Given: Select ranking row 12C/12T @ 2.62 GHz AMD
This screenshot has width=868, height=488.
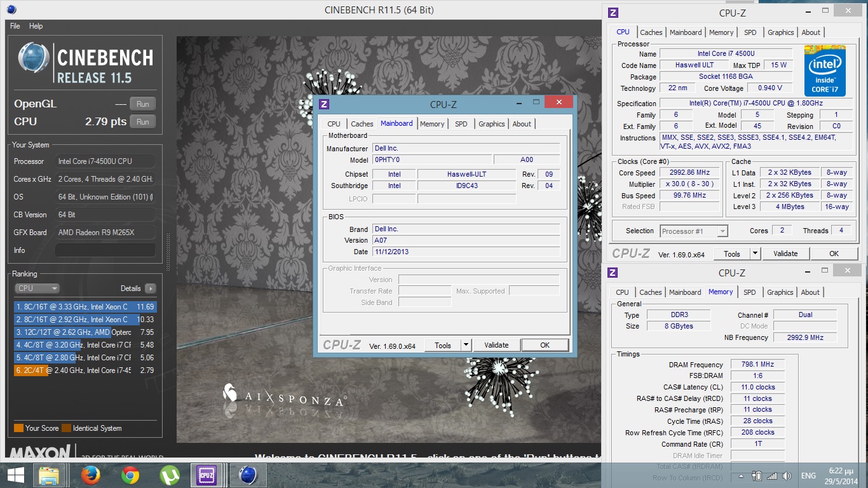Looking at the screenshot, I should coord(85,332).
